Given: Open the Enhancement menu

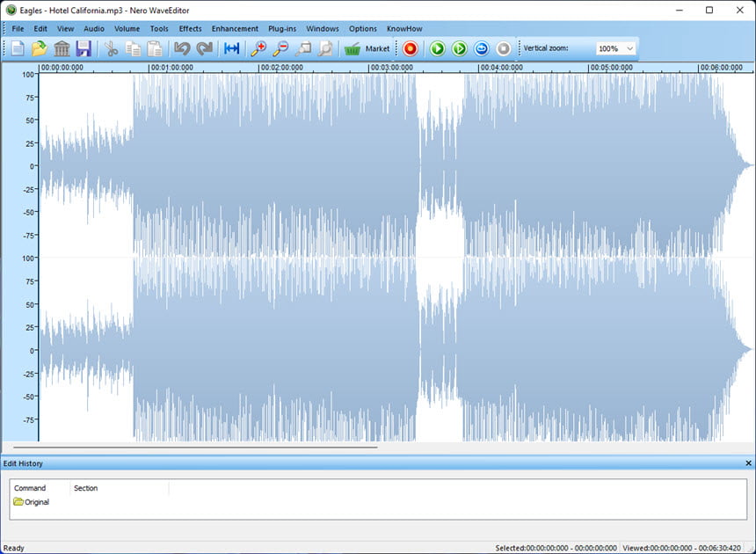Looking at the screenshot, I should click(x=235, y=28).
